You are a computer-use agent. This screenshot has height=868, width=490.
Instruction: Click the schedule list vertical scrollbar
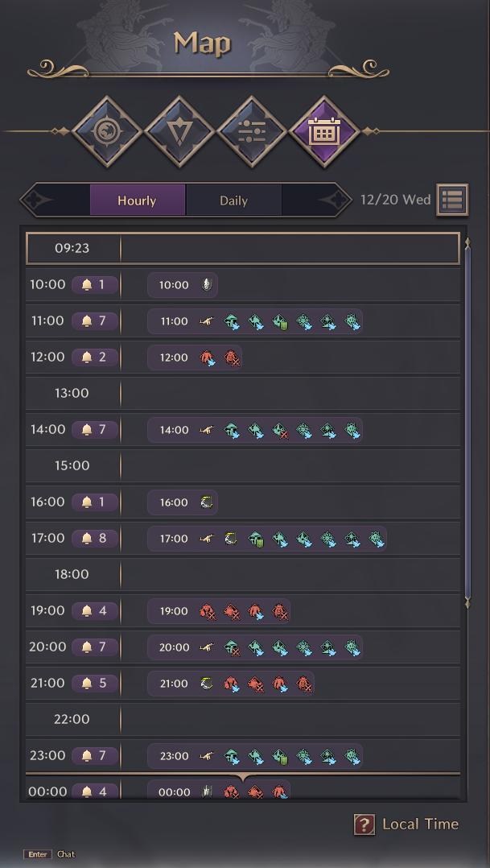(467, 424)
